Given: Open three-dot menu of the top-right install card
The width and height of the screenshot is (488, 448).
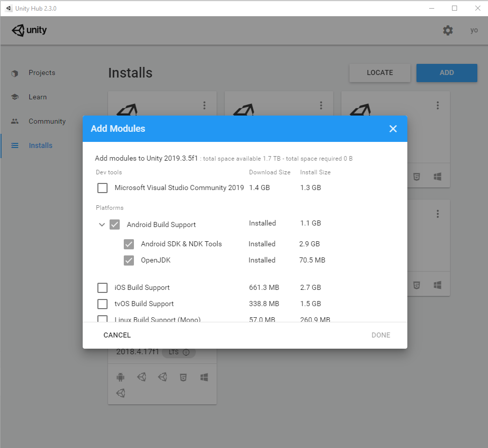Looking at the screenshot, I should coord(438,105).
